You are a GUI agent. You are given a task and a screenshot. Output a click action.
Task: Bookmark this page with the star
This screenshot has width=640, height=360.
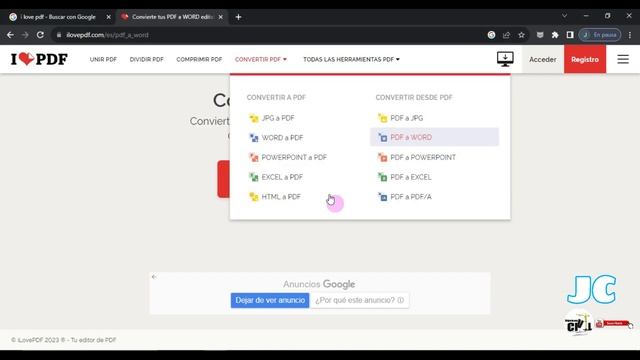(521, 35)
